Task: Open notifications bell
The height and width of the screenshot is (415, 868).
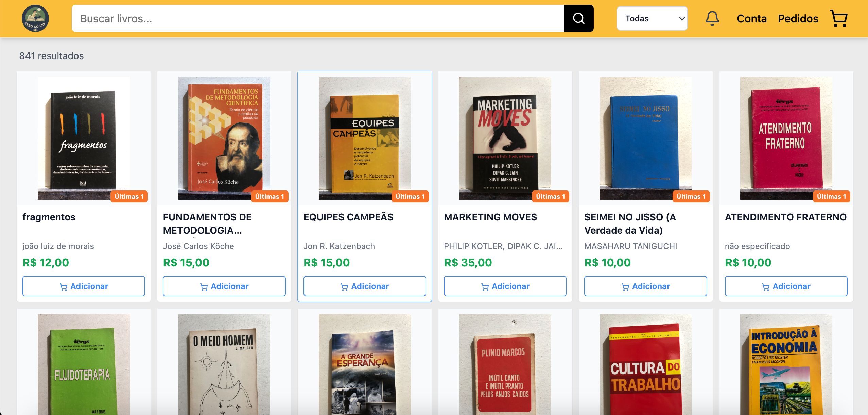Action: [712, 18]
